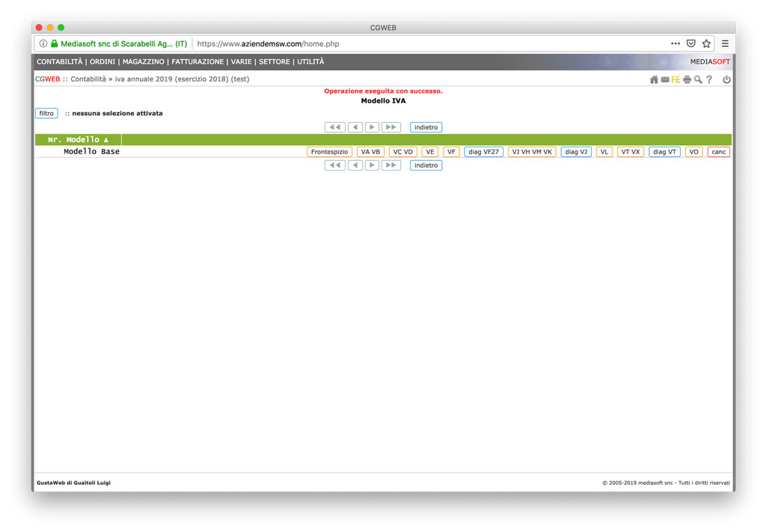Click the diag VT button
The image size is (766, 532).
(x=664, y=152)
